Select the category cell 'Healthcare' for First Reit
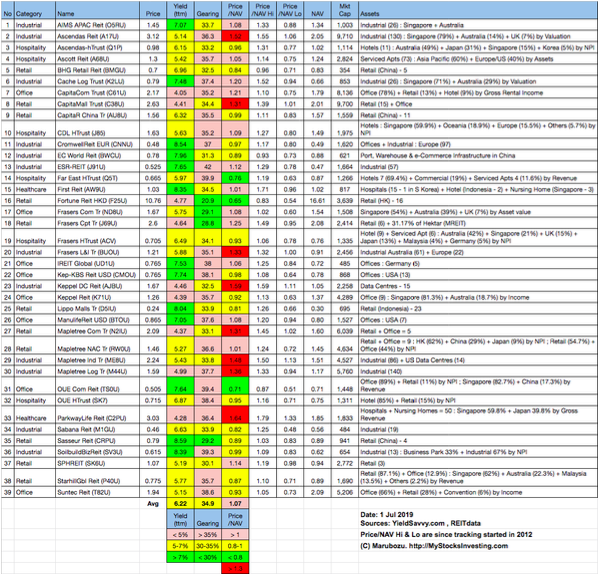Screen dimensions: 601x574 [35, 190]
